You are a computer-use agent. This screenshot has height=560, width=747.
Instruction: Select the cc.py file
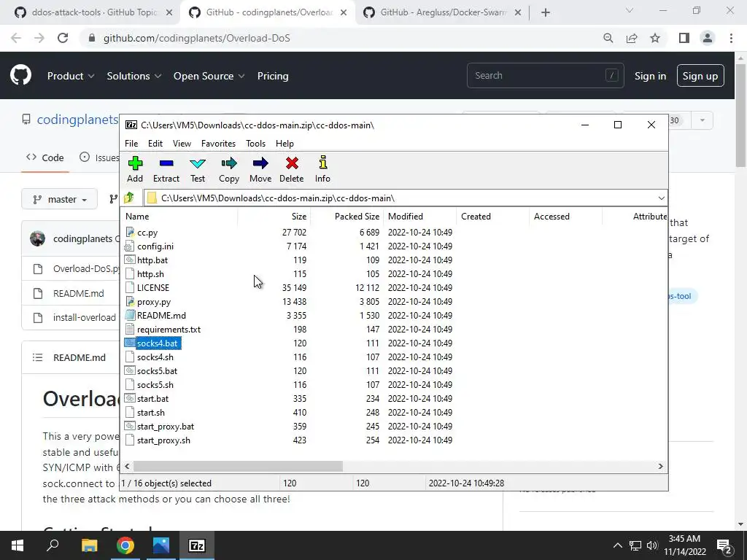[147, 233]
